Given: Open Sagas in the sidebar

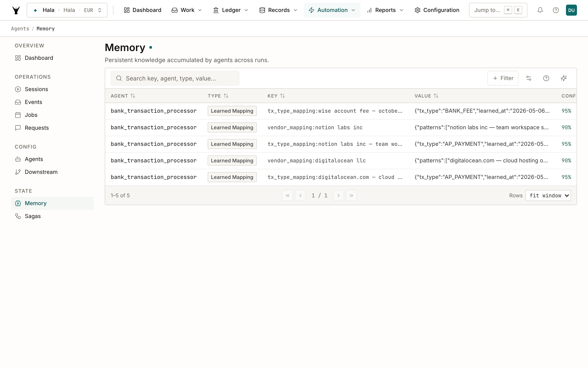Looking at the screenshot, I should (52, 216).
